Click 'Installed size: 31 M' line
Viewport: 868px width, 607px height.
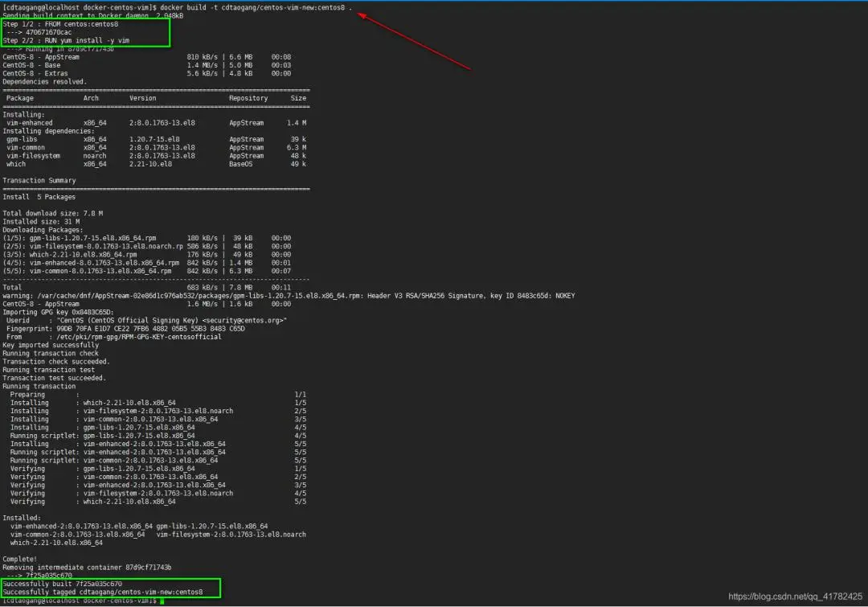point(41,222)
